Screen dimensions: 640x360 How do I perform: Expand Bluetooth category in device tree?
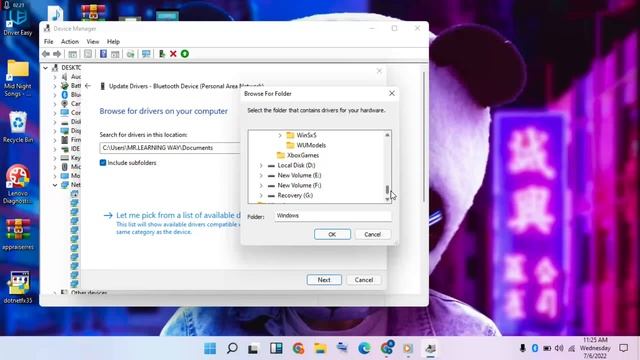(55, 95)
